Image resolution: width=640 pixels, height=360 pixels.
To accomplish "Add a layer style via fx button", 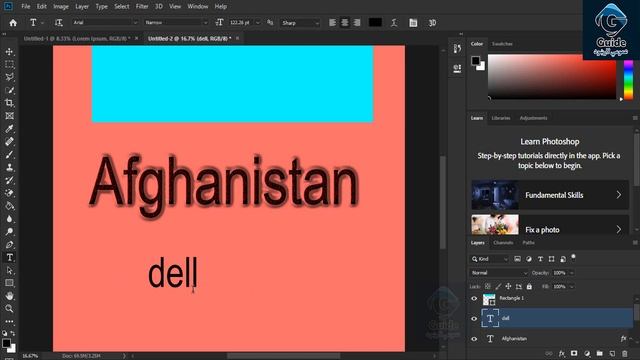I will click(562, 353).
